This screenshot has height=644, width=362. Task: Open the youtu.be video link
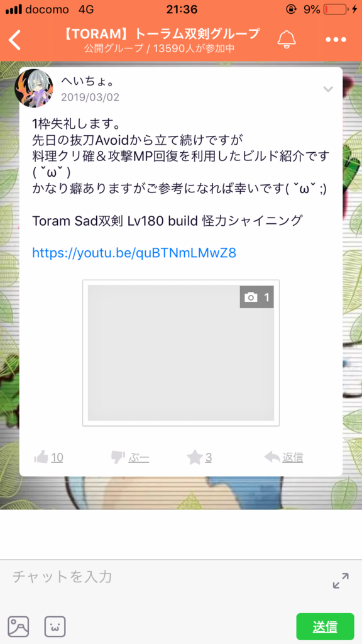(134, 252)
